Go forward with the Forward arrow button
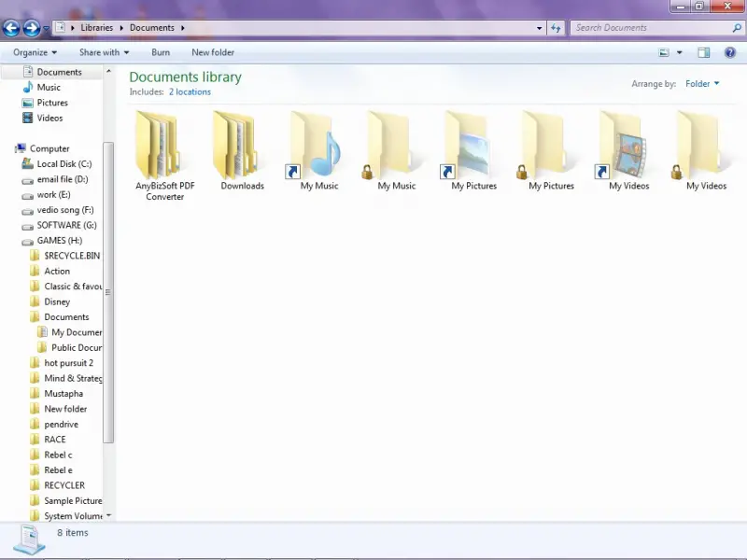747x560 pixels. pyautogui.click(x=32, y=28)
